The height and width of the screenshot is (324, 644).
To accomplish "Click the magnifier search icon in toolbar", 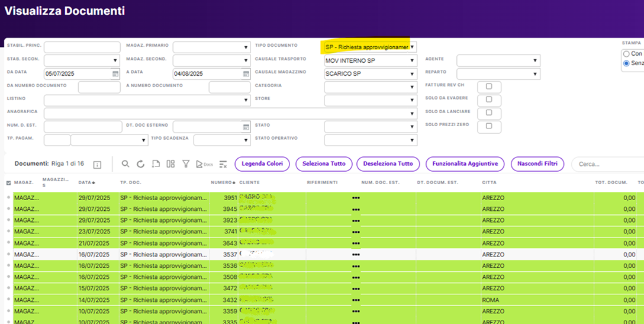I will click(x=125, y=164).
